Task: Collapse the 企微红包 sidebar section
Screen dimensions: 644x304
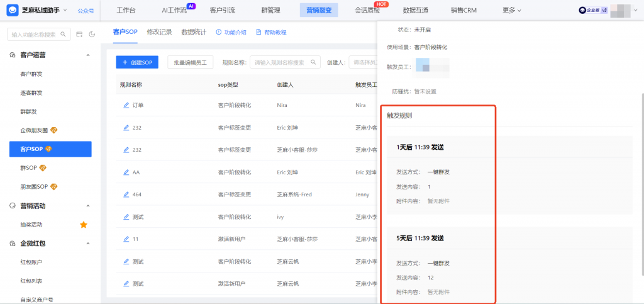Action: coord(87,243)
